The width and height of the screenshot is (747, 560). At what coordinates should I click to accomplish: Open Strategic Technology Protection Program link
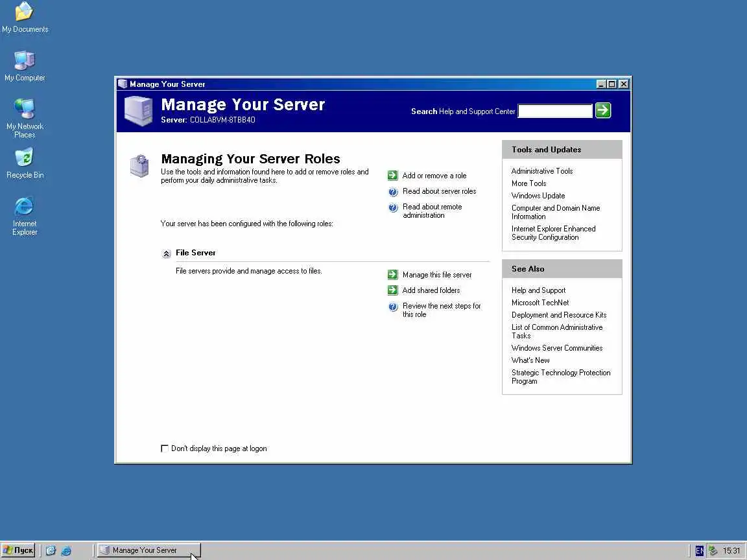tap(561, 377)
